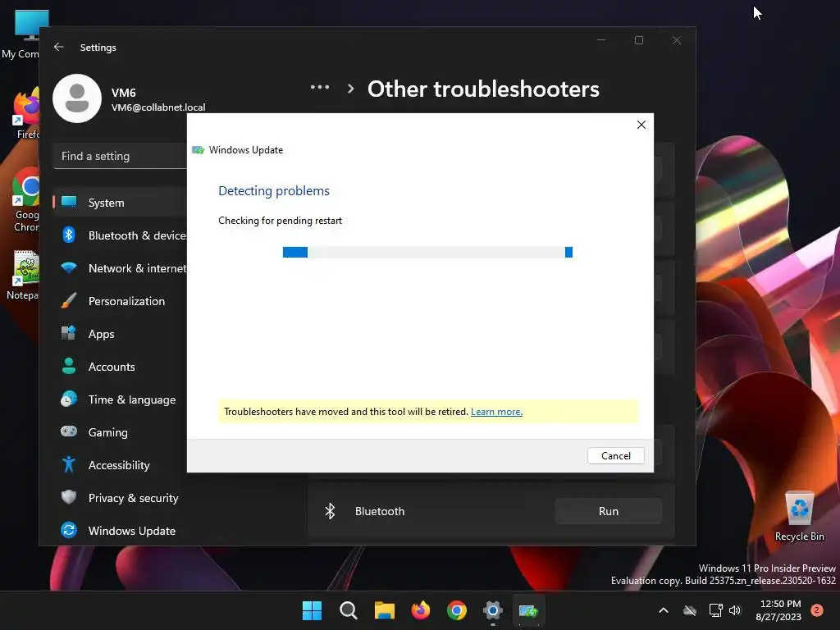Click the System monitor icon in sidebar

69,202
